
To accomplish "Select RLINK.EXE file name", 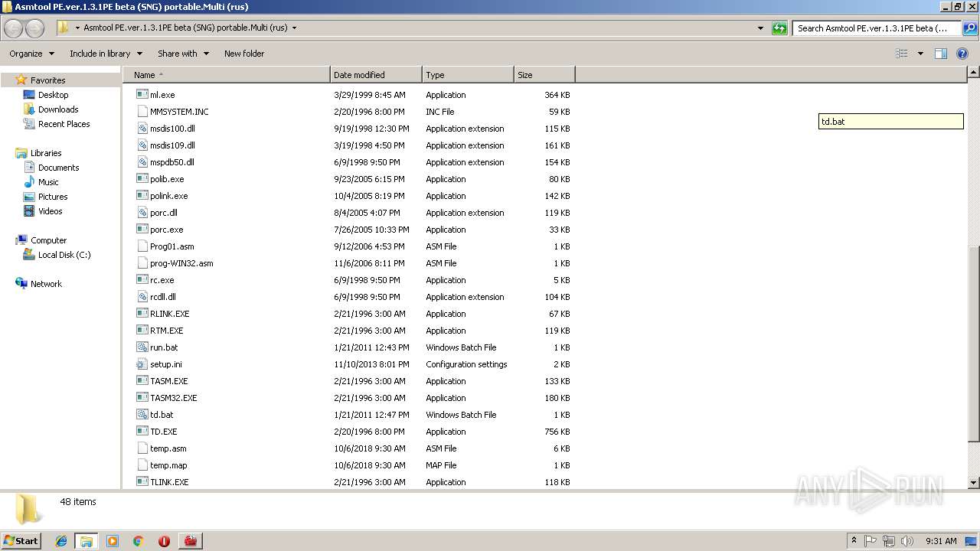I will 169,314.
